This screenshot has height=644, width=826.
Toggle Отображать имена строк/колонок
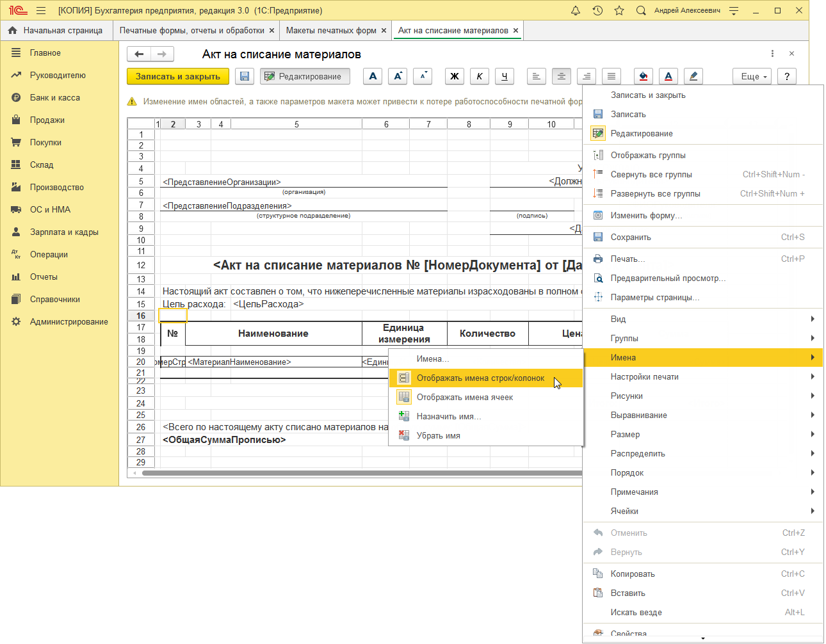pos(486,378)
